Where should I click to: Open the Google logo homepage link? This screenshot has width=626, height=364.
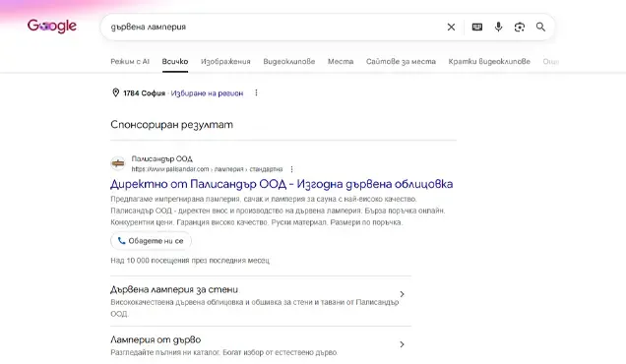coord(52,27)
